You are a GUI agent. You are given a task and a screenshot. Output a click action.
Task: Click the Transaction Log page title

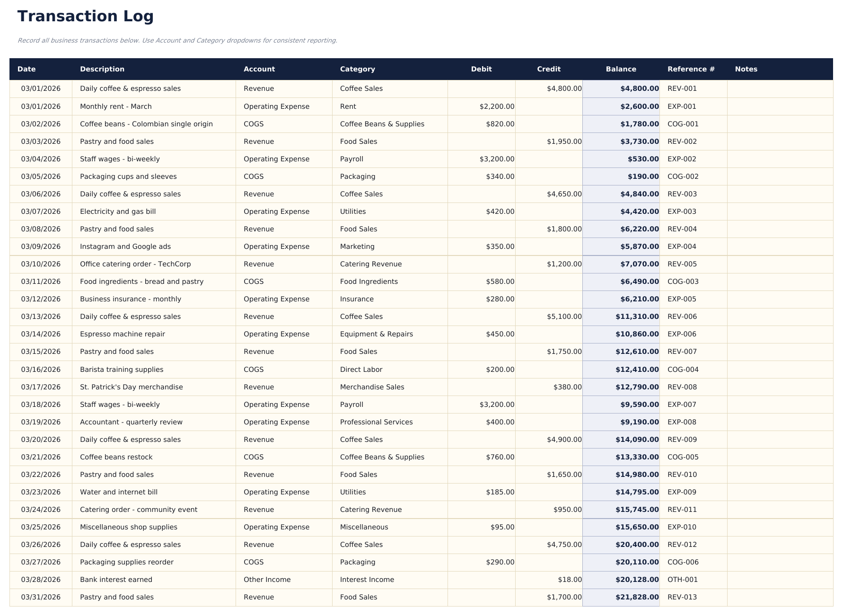point(86,16)
